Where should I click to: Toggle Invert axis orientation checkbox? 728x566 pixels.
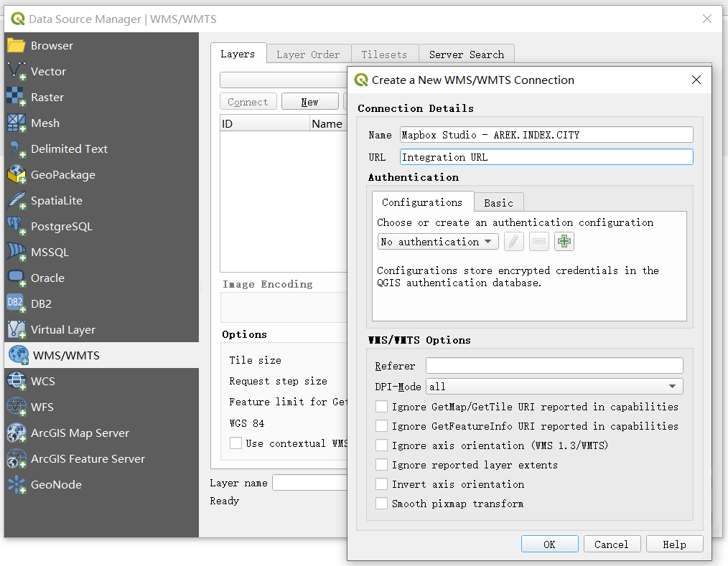pyautogui.click(x=382, y=484)
